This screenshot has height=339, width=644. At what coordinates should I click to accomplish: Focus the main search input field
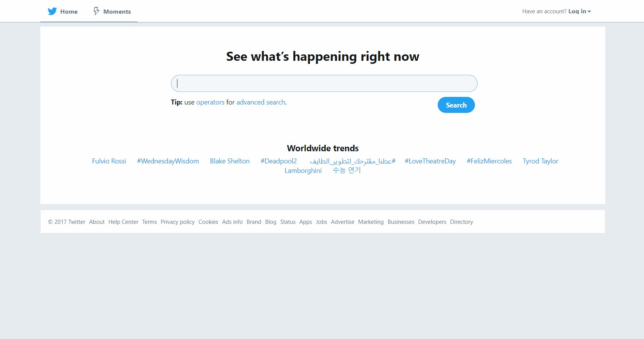tap(324, 83)
